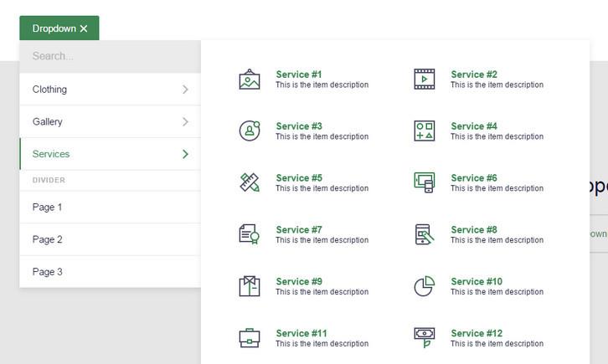Click the shirt icon for Service #9
The width and height of the screenshot is (608, 364).
(x=250, y=286)
